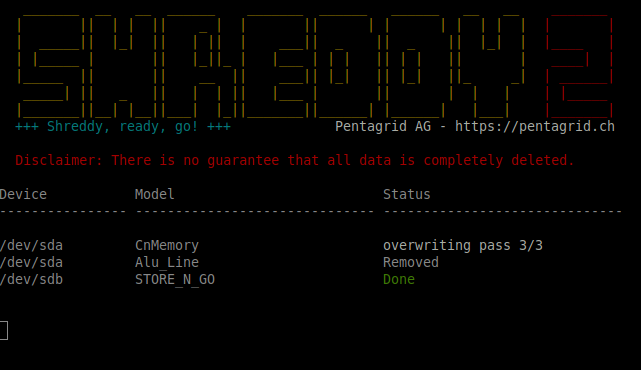Click the Status column header
Viewport: 641px width, 370px height.
pos(407,194)
